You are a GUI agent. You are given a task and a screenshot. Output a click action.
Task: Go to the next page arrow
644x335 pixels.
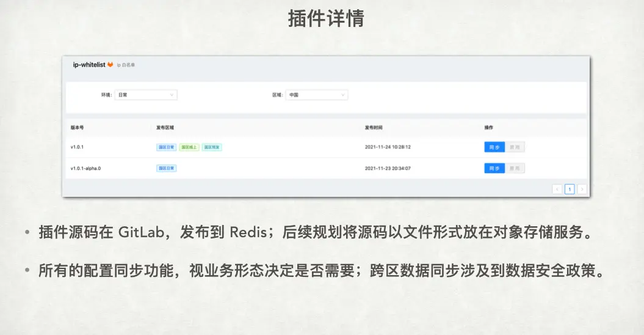coord(582,189)
